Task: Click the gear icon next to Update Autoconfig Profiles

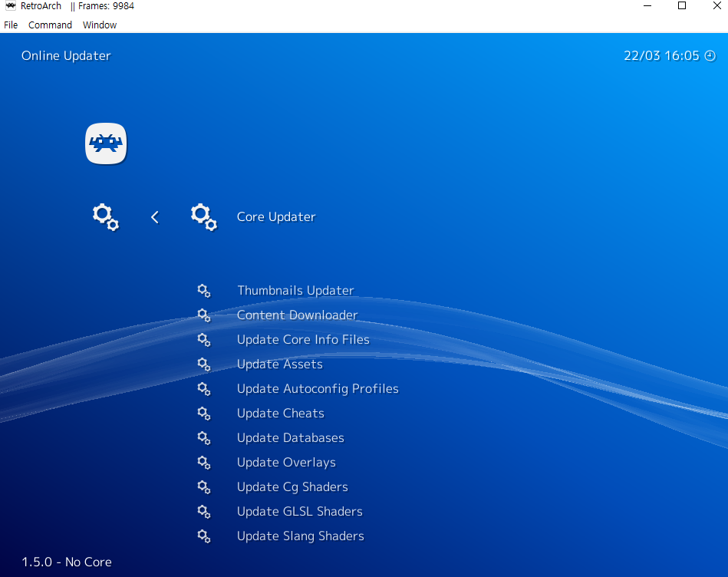Action: click(204, 389)
